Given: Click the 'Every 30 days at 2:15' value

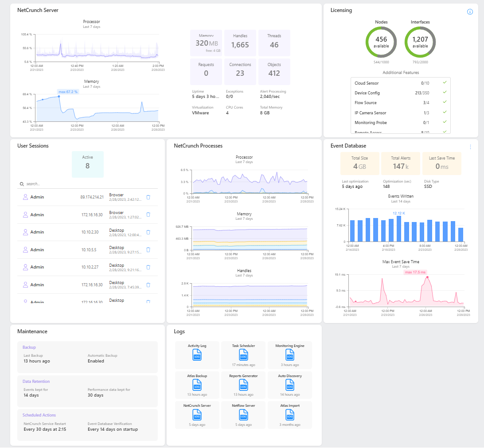Looking at the screenshot, I should pyautogui.click(x=45, y=429).
